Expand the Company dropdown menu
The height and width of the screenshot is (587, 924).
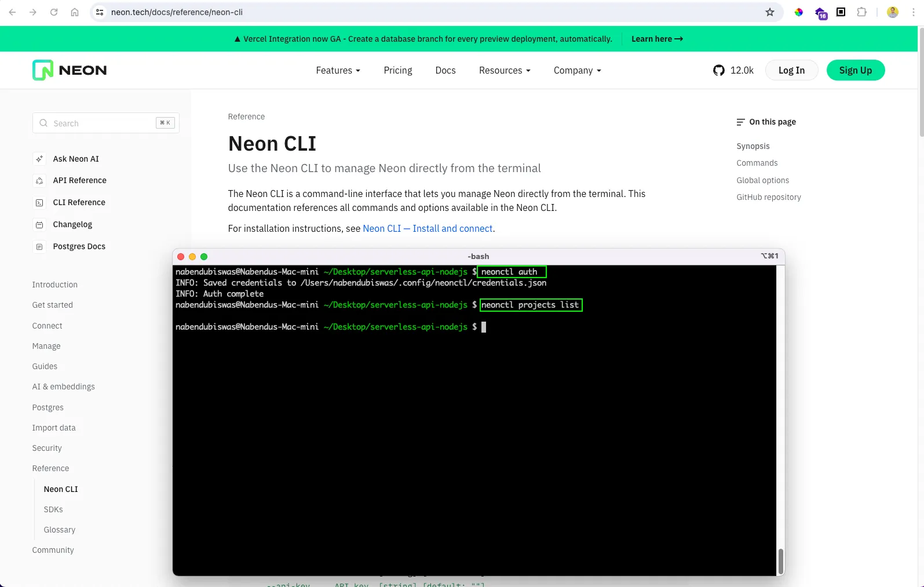click(x=577, y=70)
